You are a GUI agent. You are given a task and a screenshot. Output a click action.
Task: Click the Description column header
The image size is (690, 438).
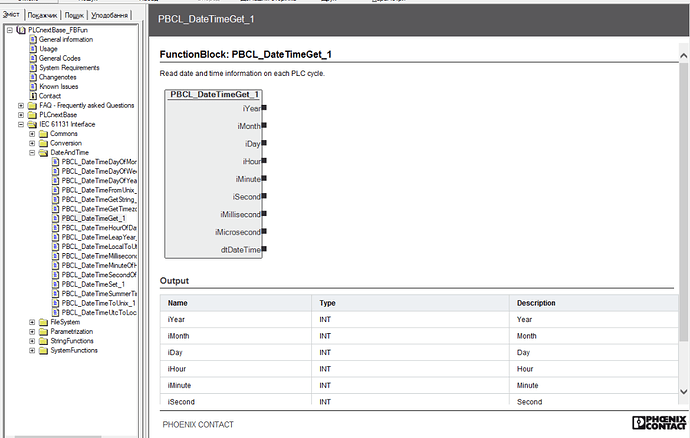[x=594, y=303]
